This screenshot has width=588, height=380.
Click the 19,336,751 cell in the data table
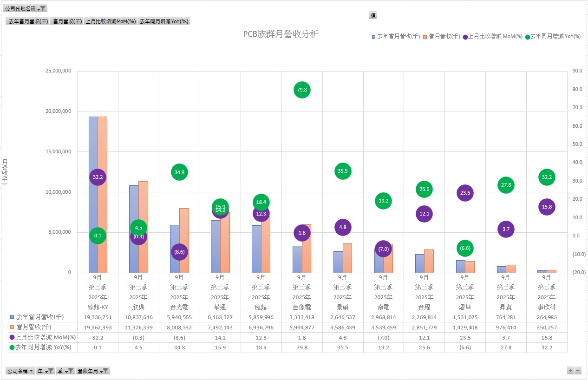point(98,317)
